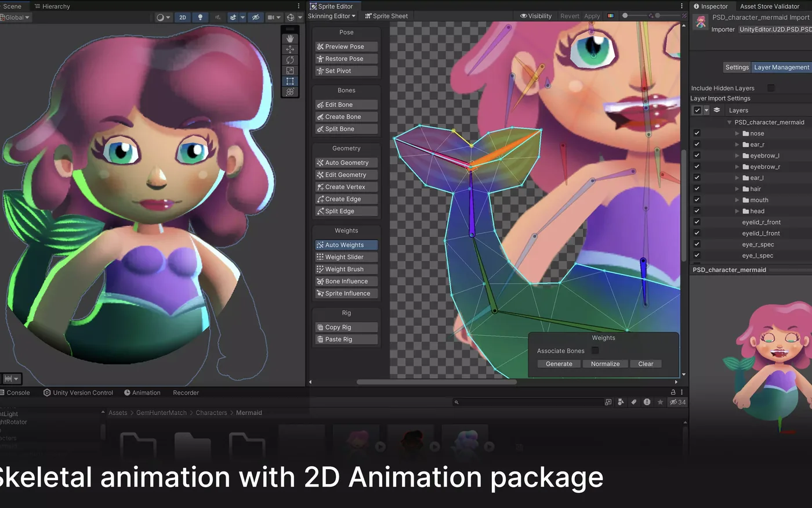Click the Sprite Editor horizontal scrollbar
812x508 pixels.
pyautogui.click(x=436, y=382)
